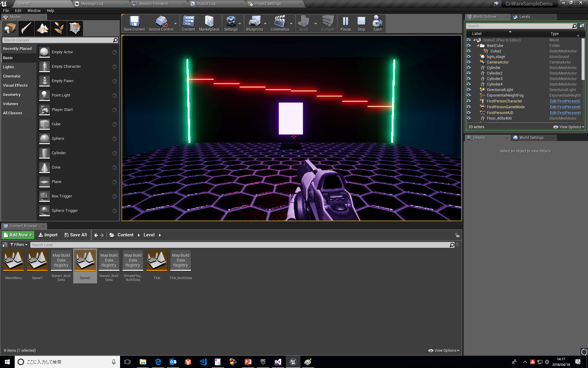This screenshot has width=588, height=368.
Task: Collapse the BeatCube folder in outliner
Action: tap(478, 46)
